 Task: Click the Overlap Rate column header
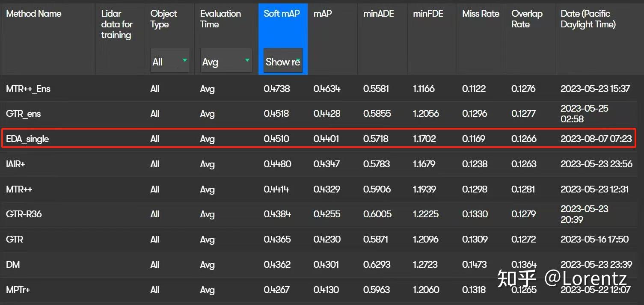(527, 19)
